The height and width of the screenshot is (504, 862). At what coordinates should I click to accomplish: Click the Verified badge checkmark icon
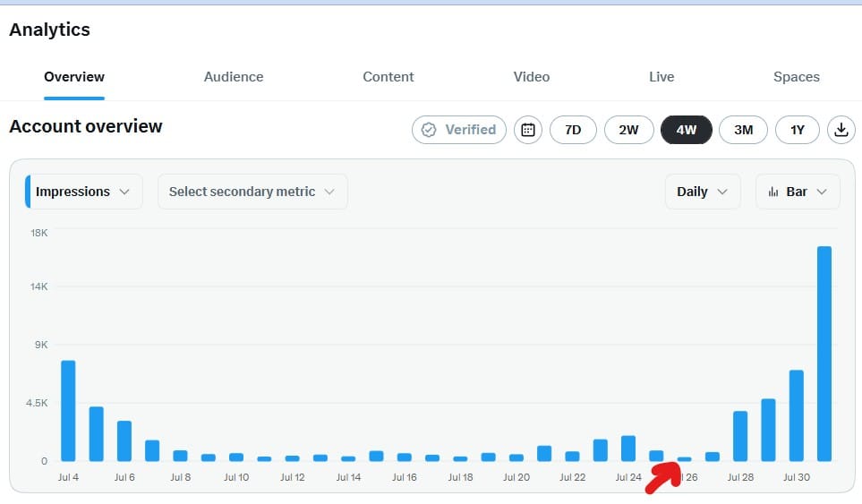tap(429, 130)
